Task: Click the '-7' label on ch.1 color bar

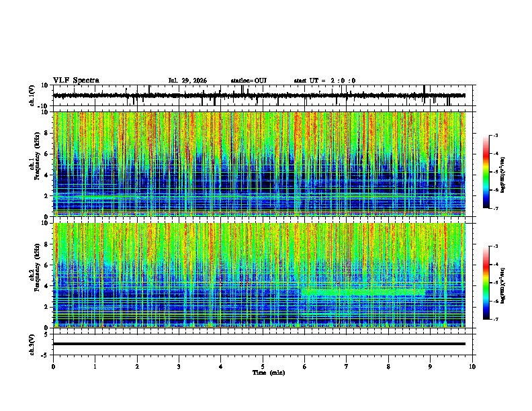Action: click(495, 208)
